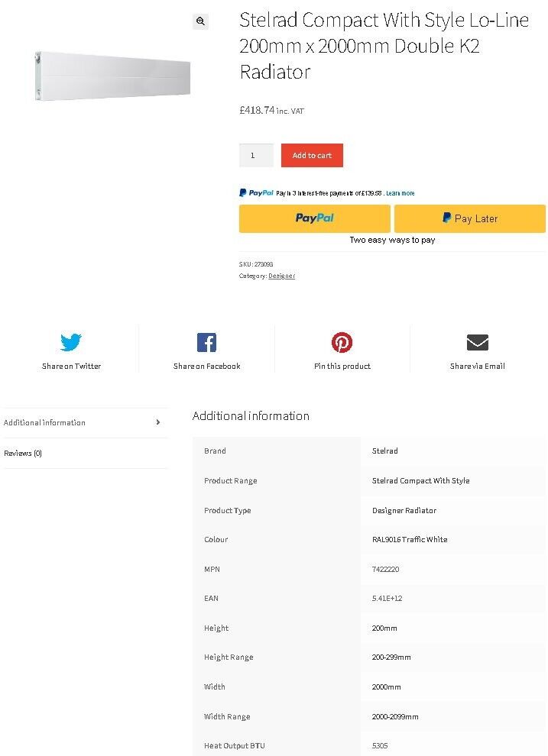Click the Facebook icon
548x756 pixels.
point(206,342)
